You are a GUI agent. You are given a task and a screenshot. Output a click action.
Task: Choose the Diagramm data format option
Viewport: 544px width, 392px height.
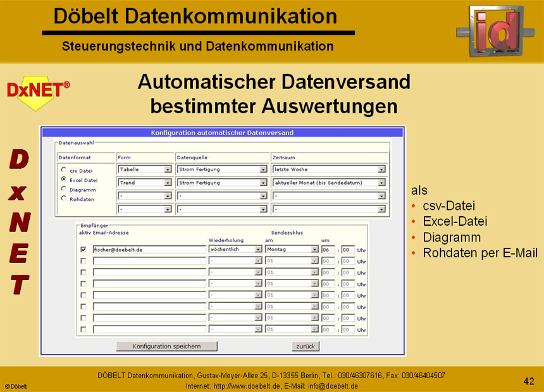(63, 188)
